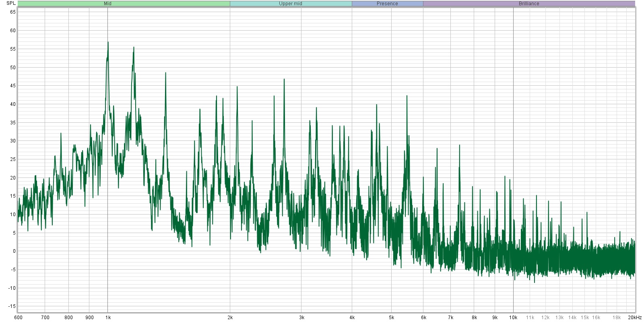Click the 1k label on frequency axis
The height and width of the screenshot is (322, 644).
tap(108, 318)
